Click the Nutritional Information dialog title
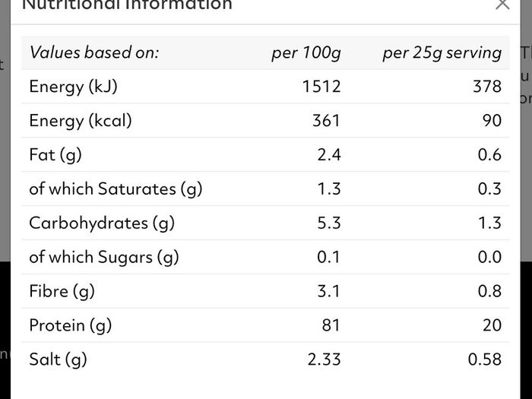The width and height of the screenshot is (532, 399). coord(127,5)
